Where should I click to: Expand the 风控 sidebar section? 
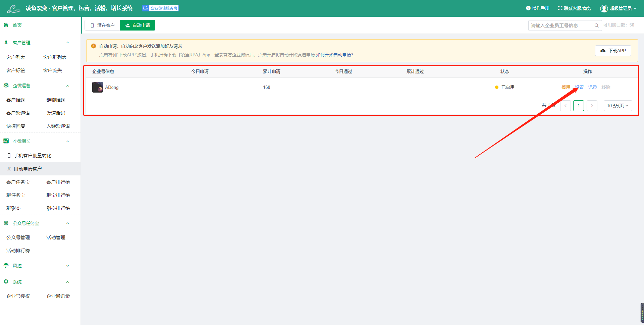(67, 266)
